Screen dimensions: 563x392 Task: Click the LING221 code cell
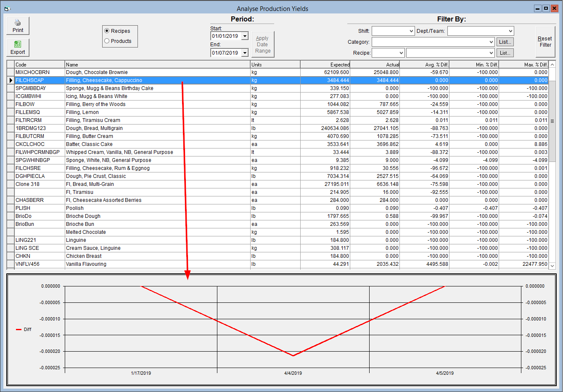coord(40,240)
